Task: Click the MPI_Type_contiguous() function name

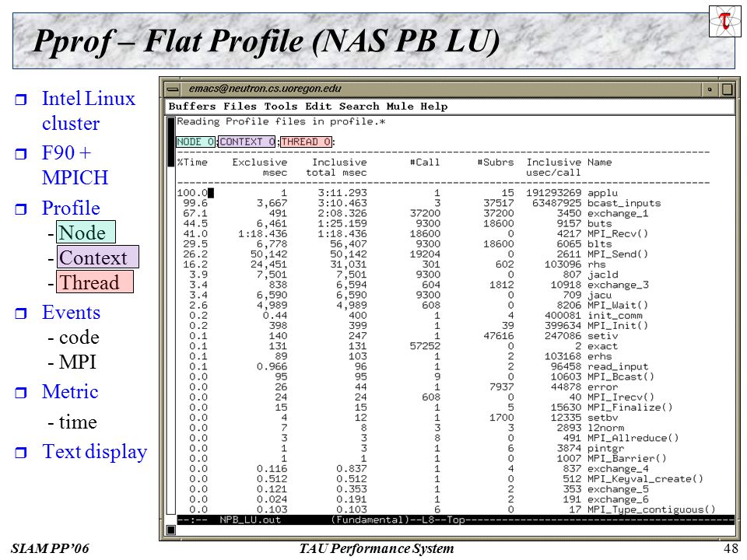Action: coord(652,509)
